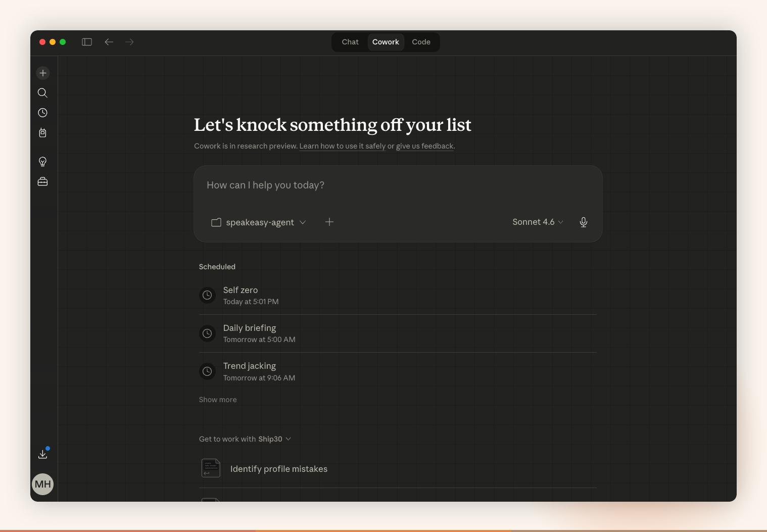767x532 pixels.
Task: Start voice input with microphone icon
Action: pos(583,222)
